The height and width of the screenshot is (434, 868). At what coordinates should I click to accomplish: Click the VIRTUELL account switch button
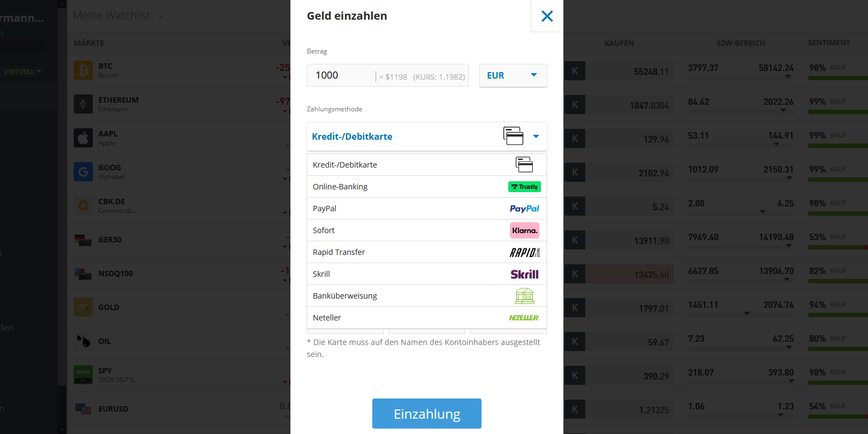pyautogui.click(x=22, y=72)
